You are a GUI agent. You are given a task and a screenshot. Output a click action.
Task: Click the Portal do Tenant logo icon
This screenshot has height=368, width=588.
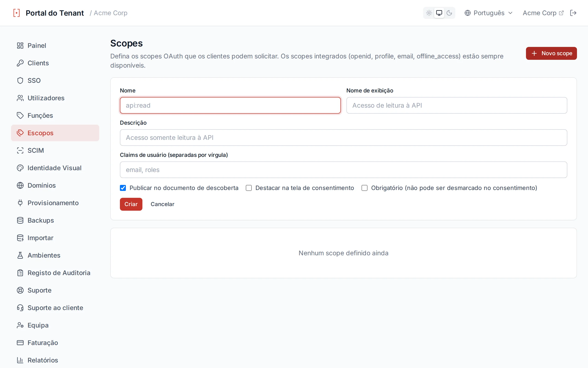coord(17,13)
